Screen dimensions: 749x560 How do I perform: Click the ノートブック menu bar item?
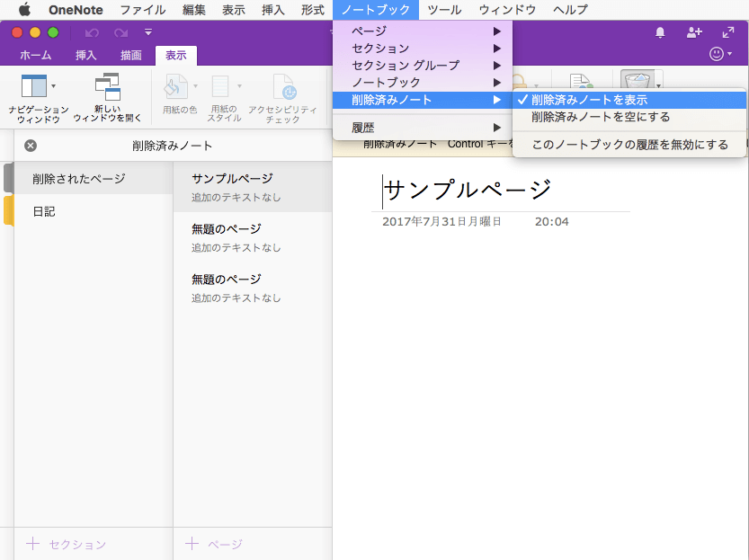[x=376, y=10]
